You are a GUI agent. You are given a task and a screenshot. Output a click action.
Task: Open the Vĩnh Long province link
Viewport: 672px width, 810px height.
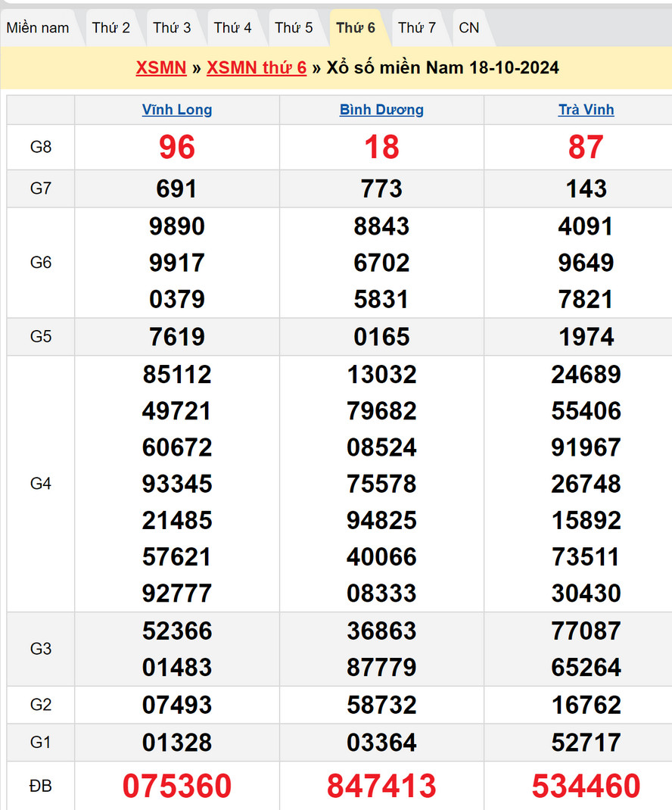coord(177,110)
